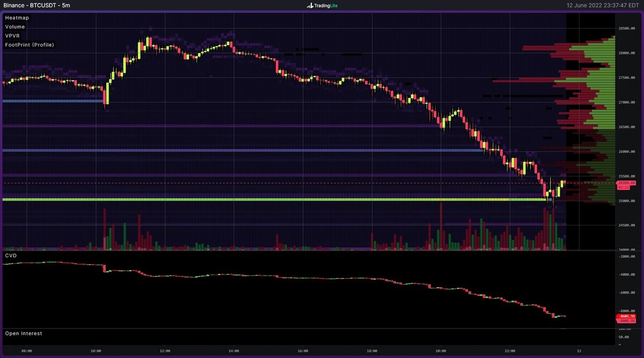Open the Open Interest indicator label
Image resolution: width=644 pixels, height=358 pixels.
coord(23,333)
